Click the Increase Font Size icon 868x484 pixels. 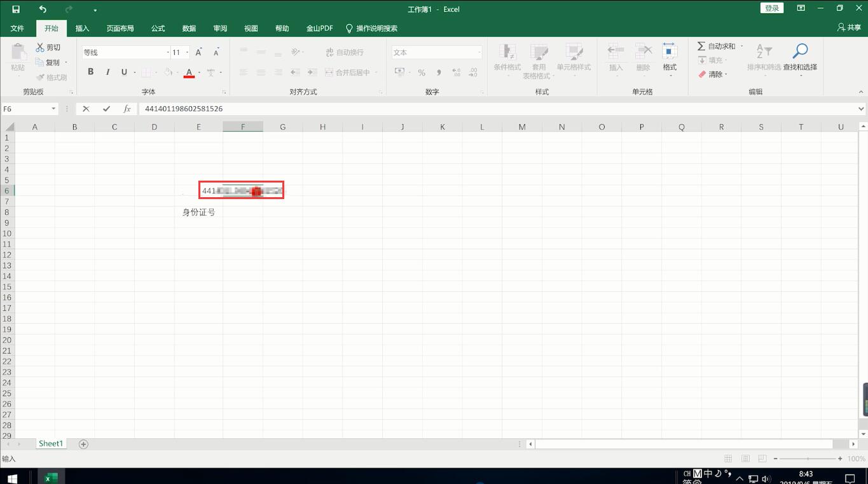pos(198,52)
